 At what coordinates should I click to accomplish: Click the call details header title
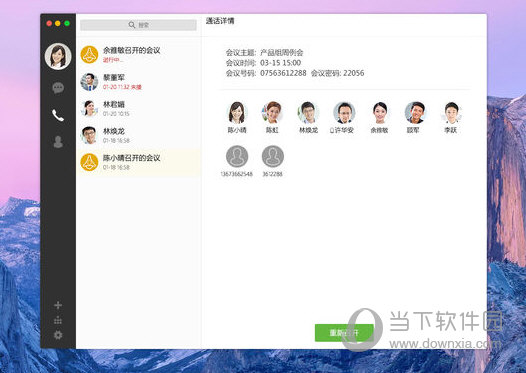pos(220,21)
